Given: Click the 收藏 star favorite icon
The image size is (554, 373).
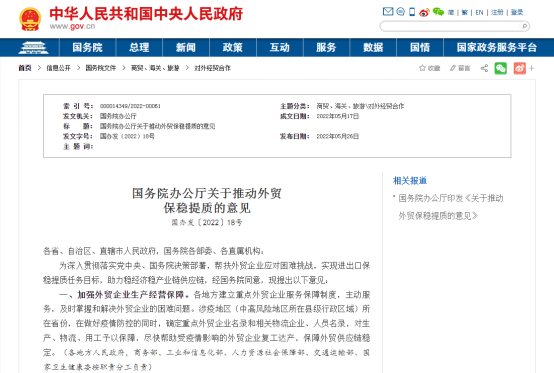Looking at the screenshot, I should point(422,68).
